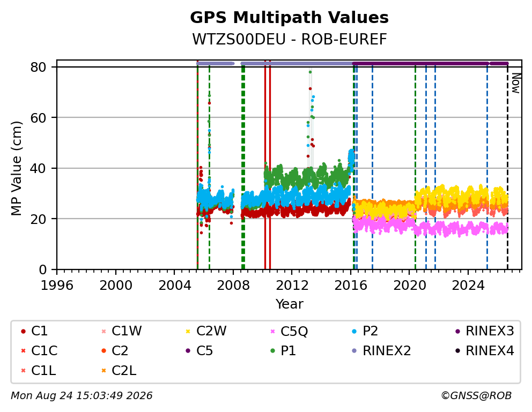Click the 2008 x-axis tick label

coord(233,286)
